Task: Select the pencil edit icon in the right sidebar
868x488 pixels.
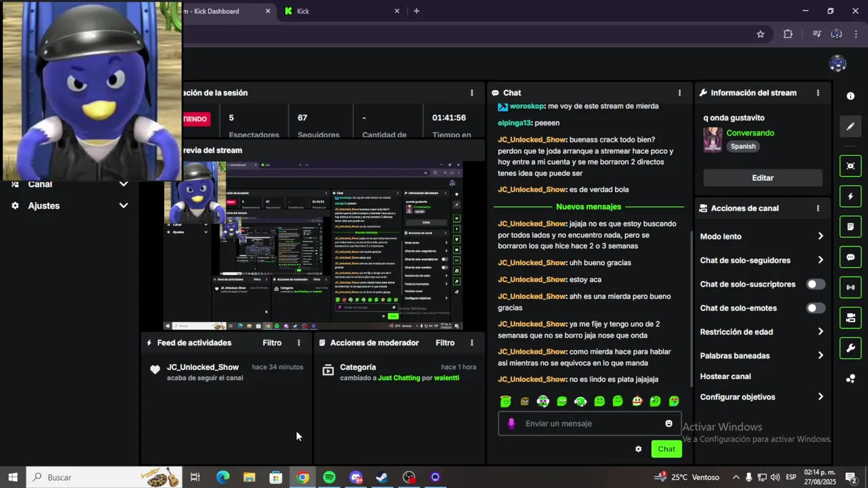Action: pyautogui.click(x=850, y=126)
